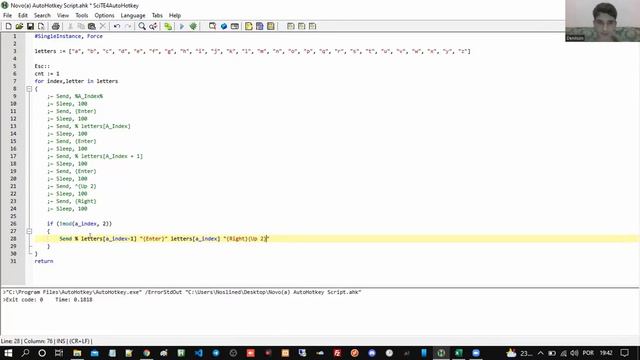Open Replace toolbar icon

[153, 27]
